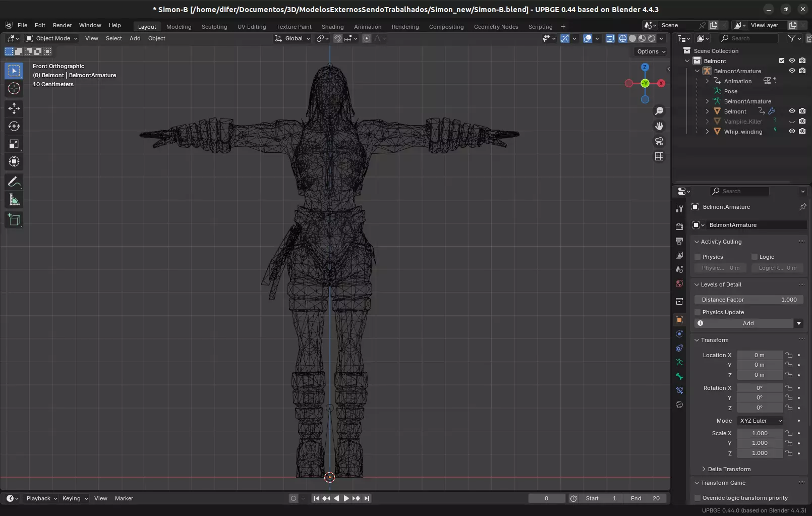This screenshot has height=516, width=812.
Task: Open the viewport Add menu
Action: click(135, 38)
